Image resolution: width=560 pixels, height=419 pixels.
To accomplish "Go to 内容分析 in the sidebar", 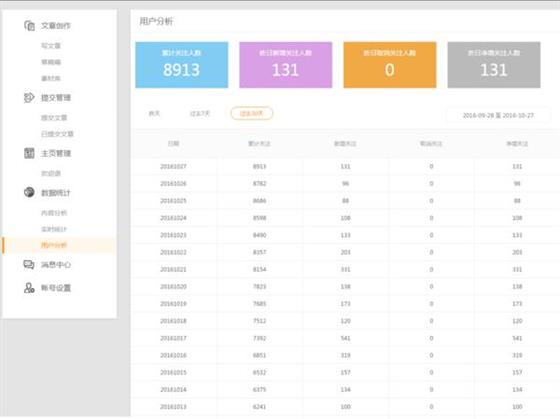I will (54, 213).
